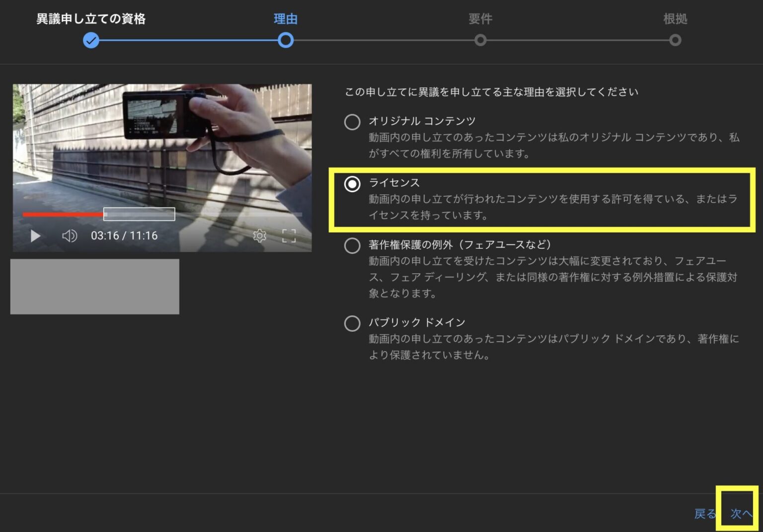
Task: Open the video settings gear
Action: [260, 236]
